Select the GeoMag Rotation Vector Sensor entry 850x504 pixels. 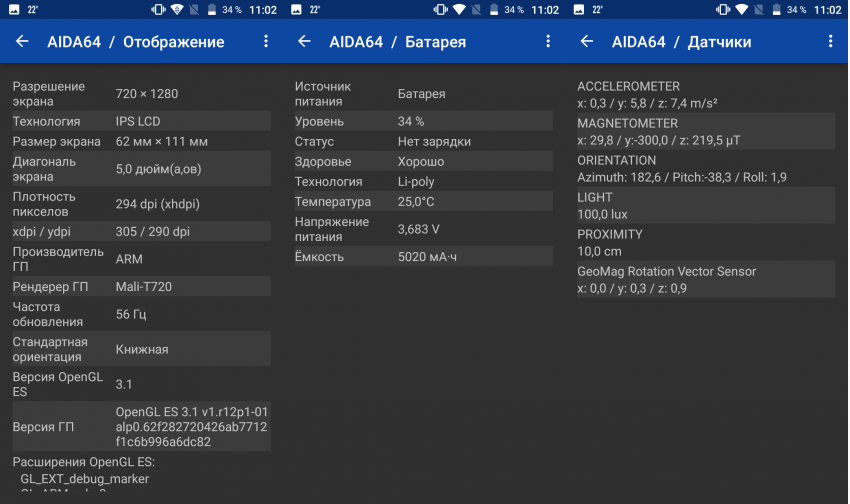[706, 280]
